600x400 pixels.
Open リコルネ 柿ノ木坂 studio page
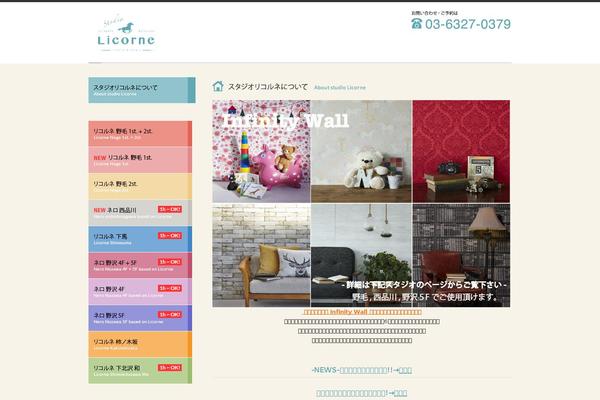tap(140, 344)
